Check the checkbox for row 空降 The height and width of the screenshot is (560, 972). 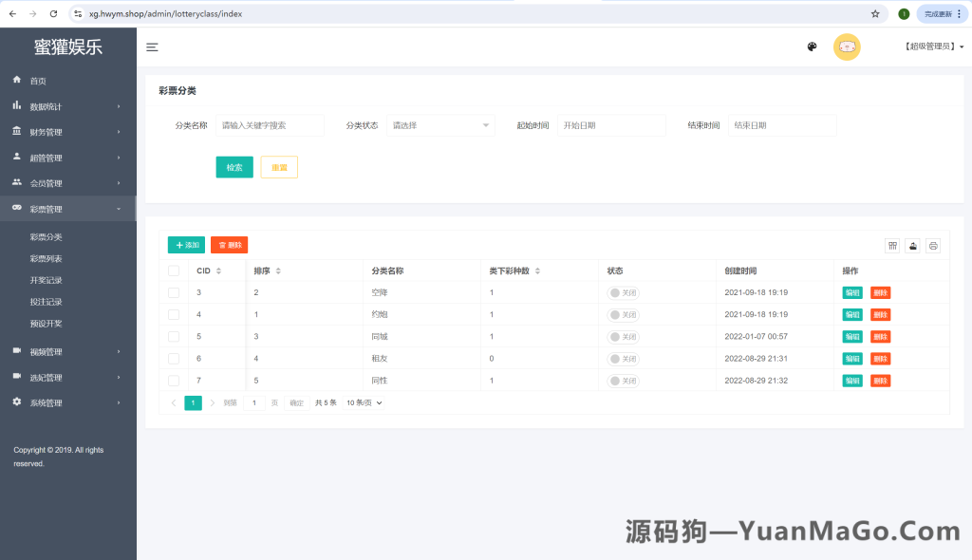[x=174, y=292]
